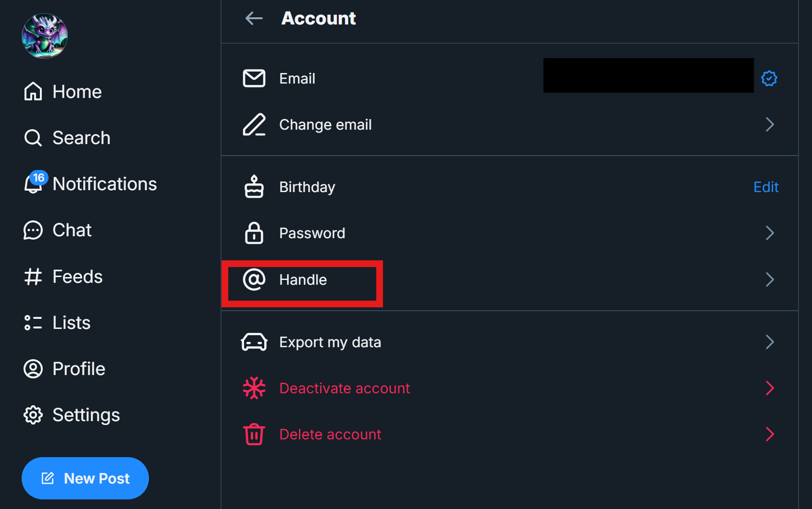Open the Chat section

pyautogui.click(x=72, y=230)
